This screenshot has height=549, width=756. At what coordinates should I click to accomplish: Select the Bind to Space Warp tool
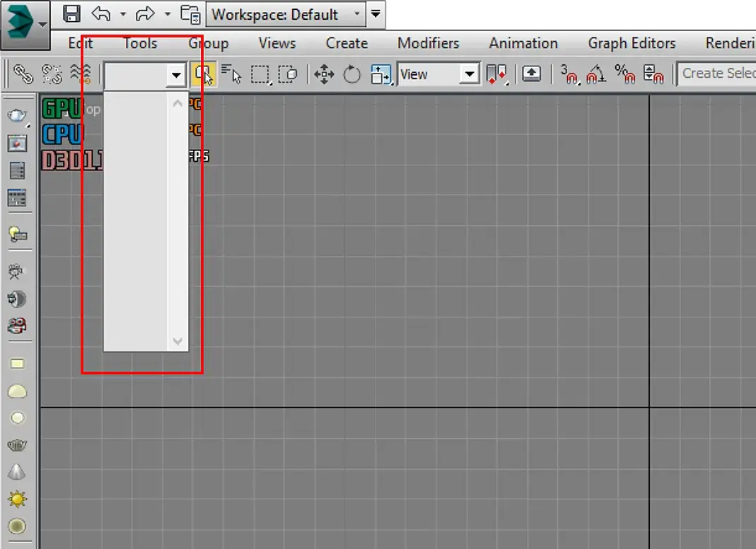[x=79, y=74]
